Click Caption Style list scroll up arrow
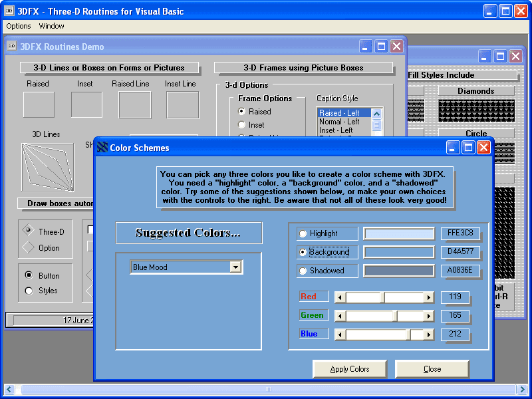Screen dimensions: 532x399 click(x=376, y=114)
